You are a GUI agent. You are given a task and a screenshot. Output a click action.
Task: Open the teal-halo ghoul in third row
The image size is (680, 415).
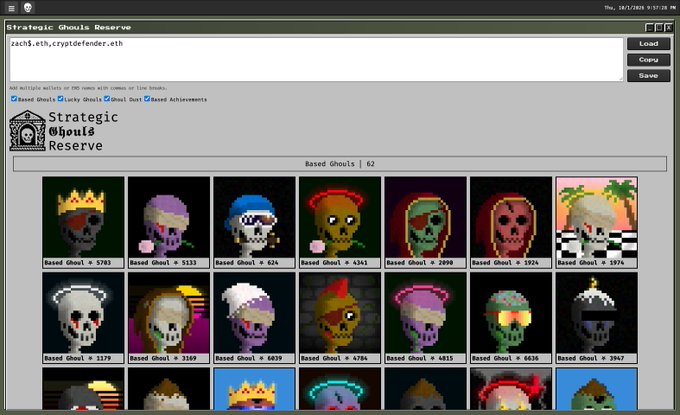click(340, 389)
